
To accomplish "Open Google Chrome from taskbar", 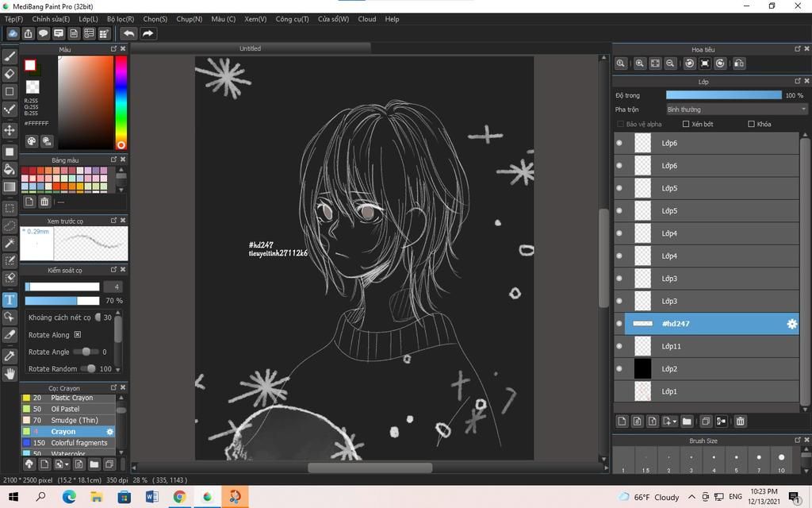I will pos(179,497).
